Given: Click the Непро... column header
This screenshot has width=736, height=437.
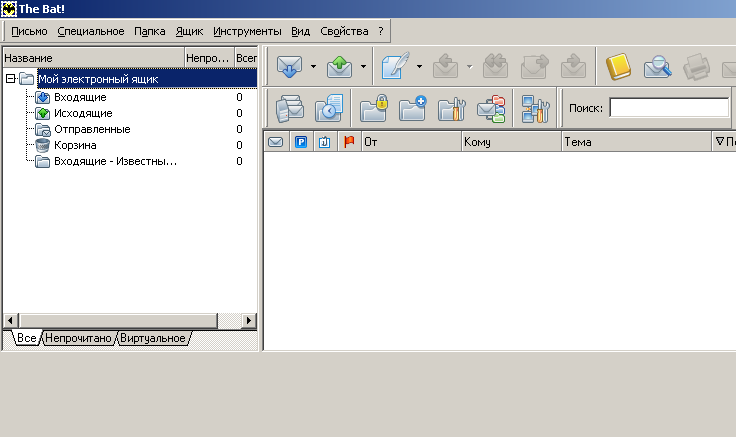Looking at the screenshot, I should click(209, 58).
